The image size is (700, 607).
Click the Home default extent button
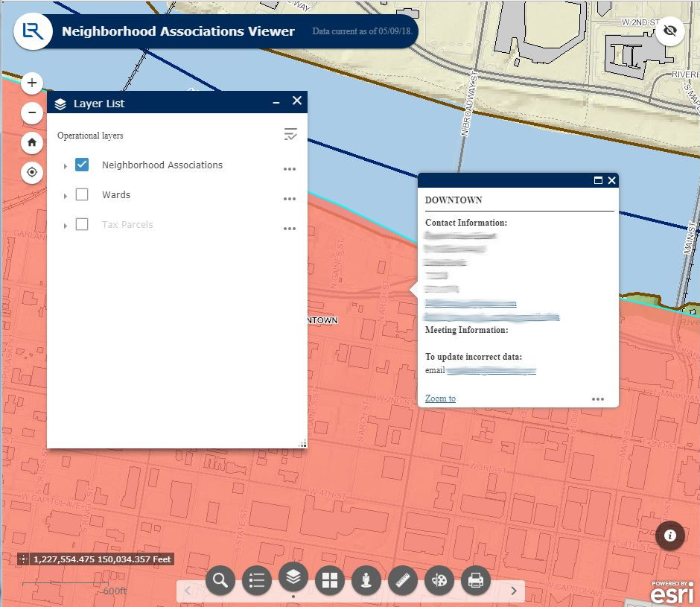tap(31, 142)
